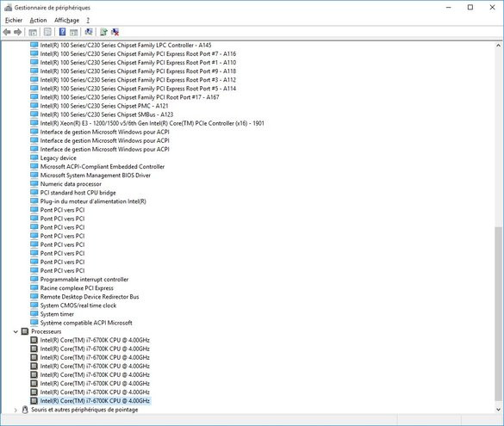Open the ? help menu
Viewport: 504px width, 426px height.
tap(88, 21)
